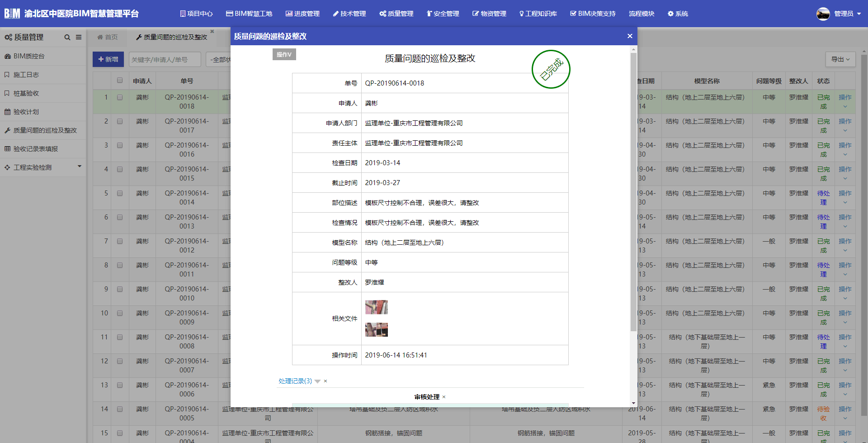
Task: Click the search icon in quality management sidebar
Action: [x=67, y=38]
